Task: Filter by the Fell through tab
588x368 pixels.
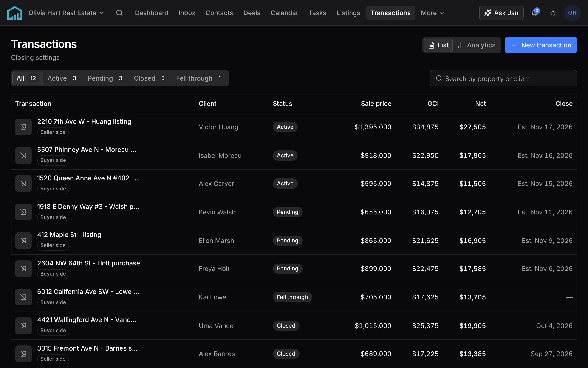Action: pyautogui.click(x=199, y=78)
